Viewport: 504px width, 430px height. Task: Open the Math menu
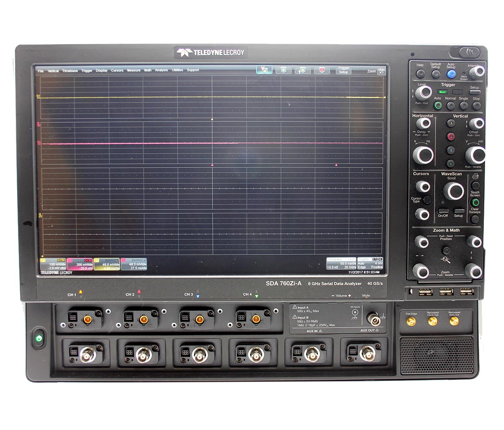pos(148,71)
